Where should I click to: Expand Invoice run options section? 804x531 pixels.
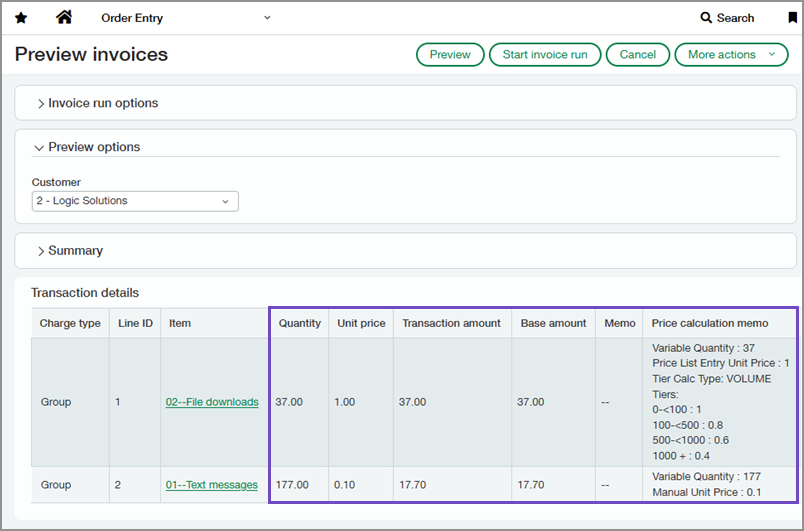[x=97, y=103]
